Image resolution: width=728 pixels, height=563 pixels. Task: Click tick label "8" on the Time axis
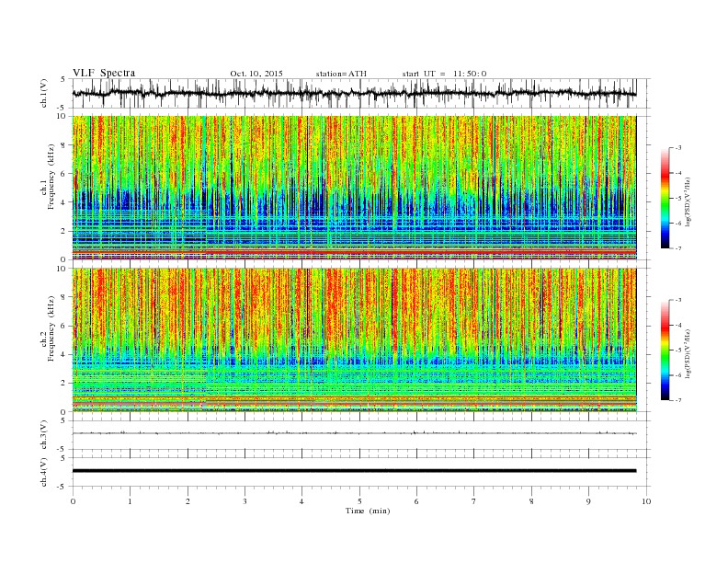(531, 501)
